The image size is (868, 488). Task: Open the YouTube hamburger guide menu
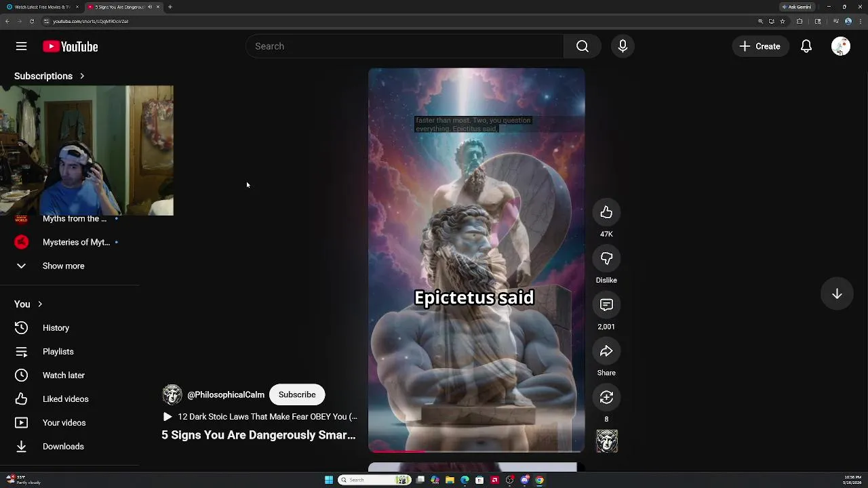[21, 46]
